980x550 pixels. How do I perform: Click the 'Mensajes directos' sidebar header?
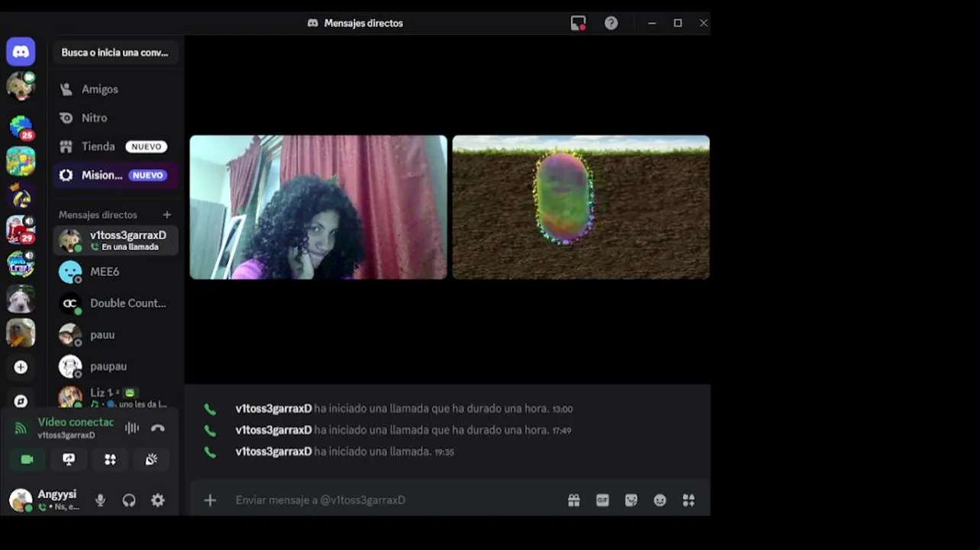click(x=98, y=215)
